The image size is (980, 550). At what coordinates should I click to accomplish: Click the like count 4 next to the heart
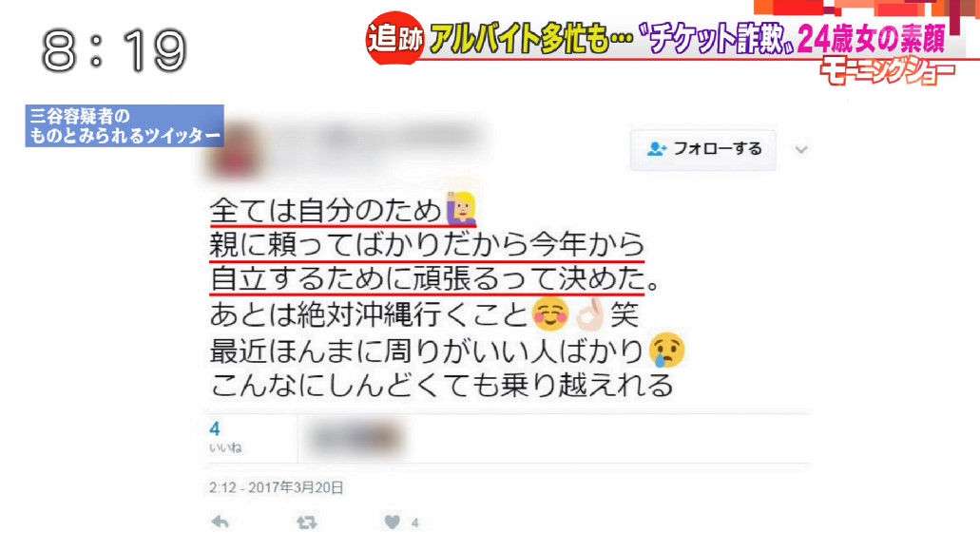415,523
